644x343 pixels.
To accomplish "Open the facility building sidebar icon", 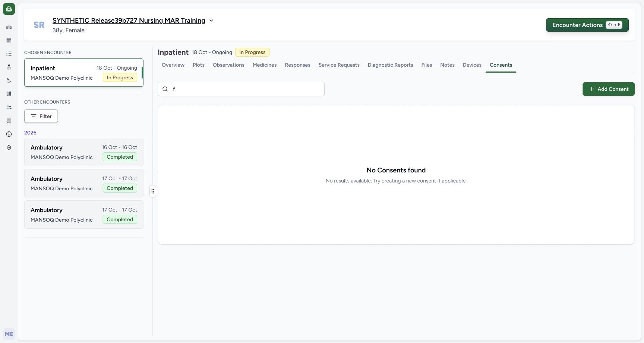I will (9, 27).
